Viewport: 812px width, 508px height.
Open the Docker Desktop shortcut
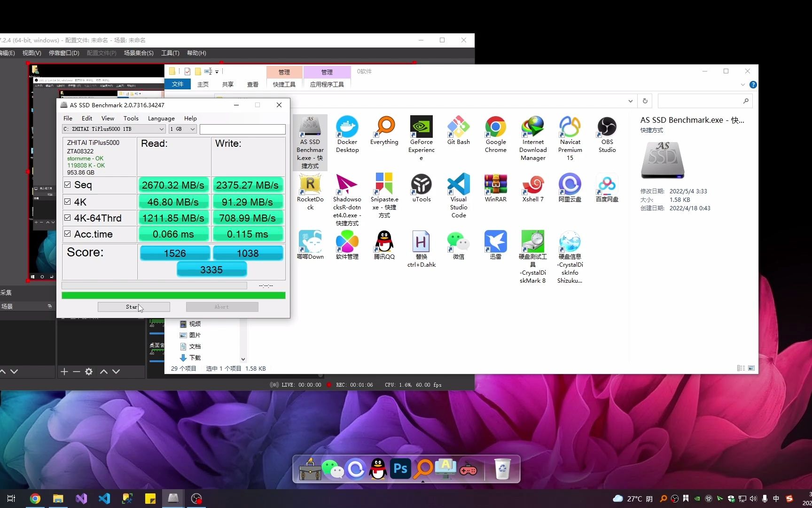coord(347,135)
